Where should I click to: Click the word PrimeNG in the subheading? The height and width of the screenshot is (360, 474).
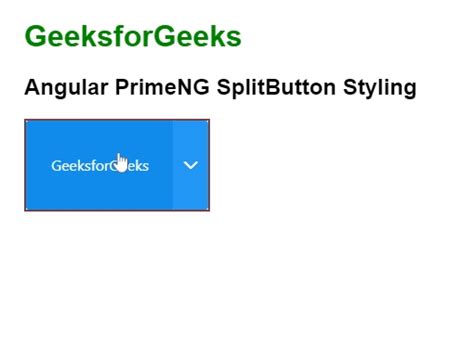tap(162, 87)
